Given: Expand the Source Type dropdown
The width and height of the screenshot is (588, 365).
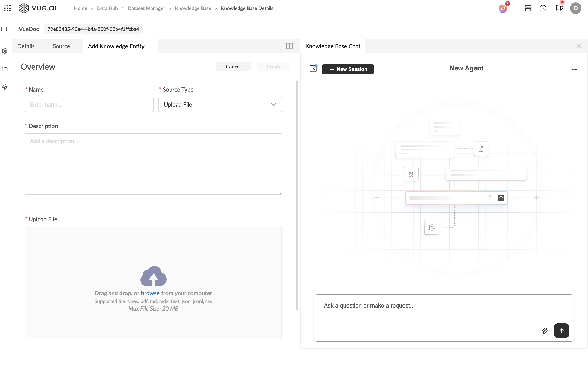Looking at the screenshot, I should point(220,104).
